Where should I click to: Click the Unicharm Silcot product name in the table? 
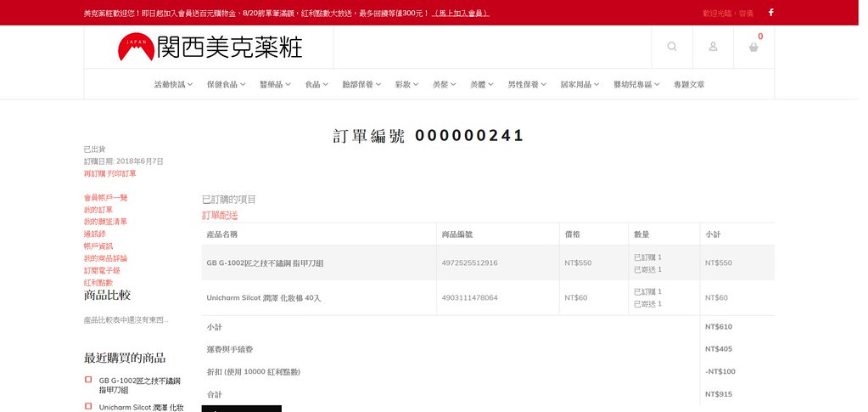tap(264, 298)
